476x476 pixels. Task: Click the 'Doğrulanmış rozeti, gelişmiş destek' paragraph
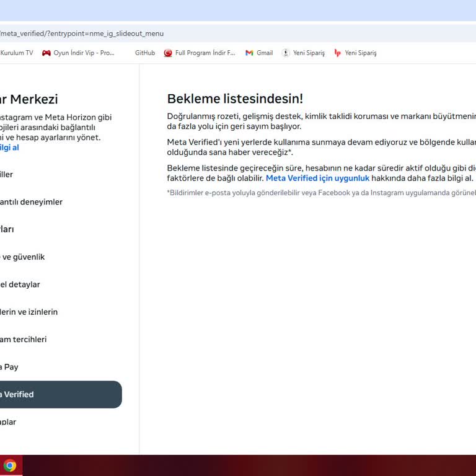click(322, 121)
